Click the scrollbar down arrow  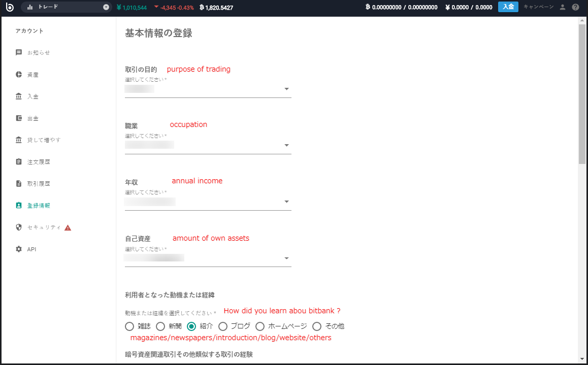tap(582, 358)
